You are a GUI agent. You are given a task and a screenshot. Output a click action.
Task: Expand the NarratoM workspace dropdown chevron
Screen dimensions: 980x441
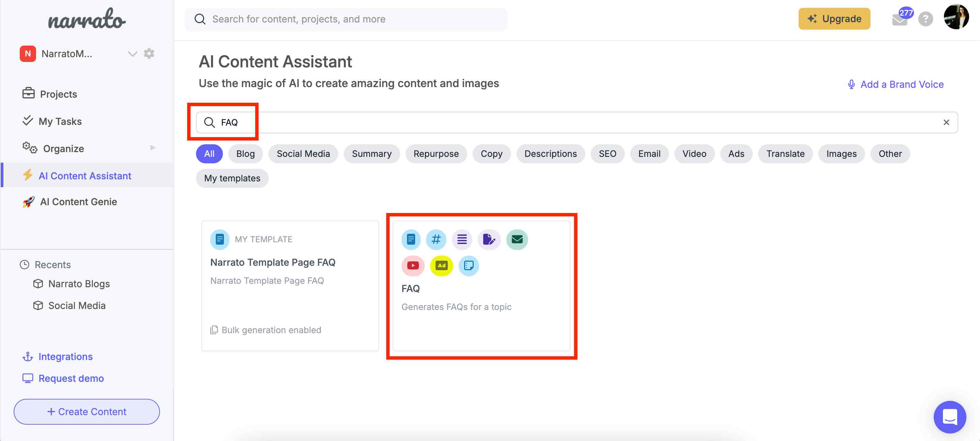(132, 54)
